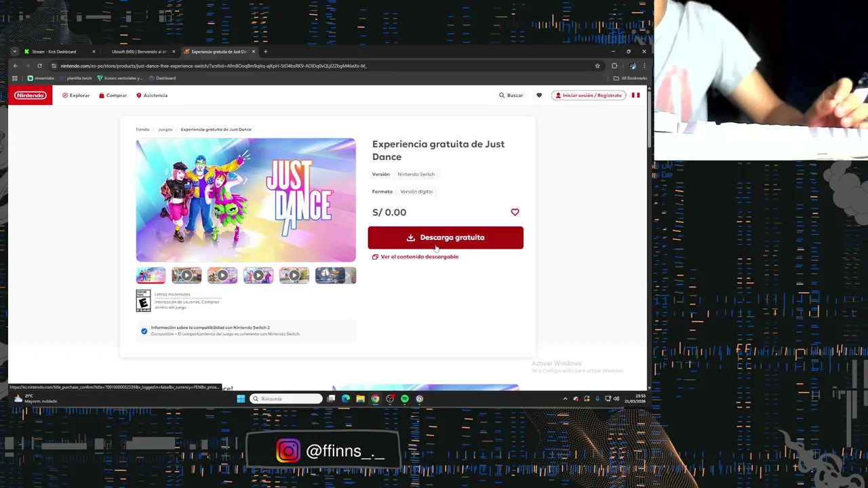Click the main Just Dance product image
Screen dimensions: 868x488
pos(245,200)
